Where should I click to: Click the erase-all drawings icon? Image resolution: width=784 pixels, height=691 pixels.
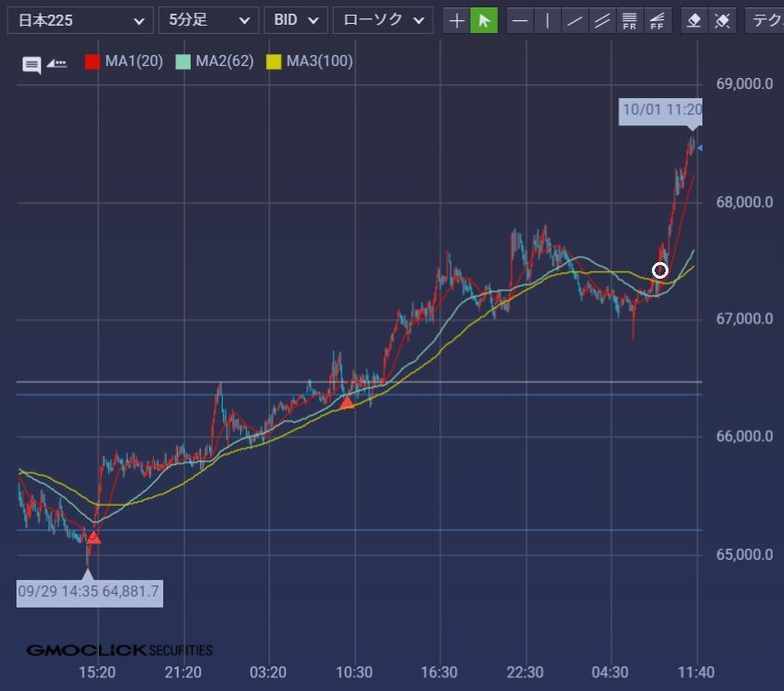tap(722, 20)
